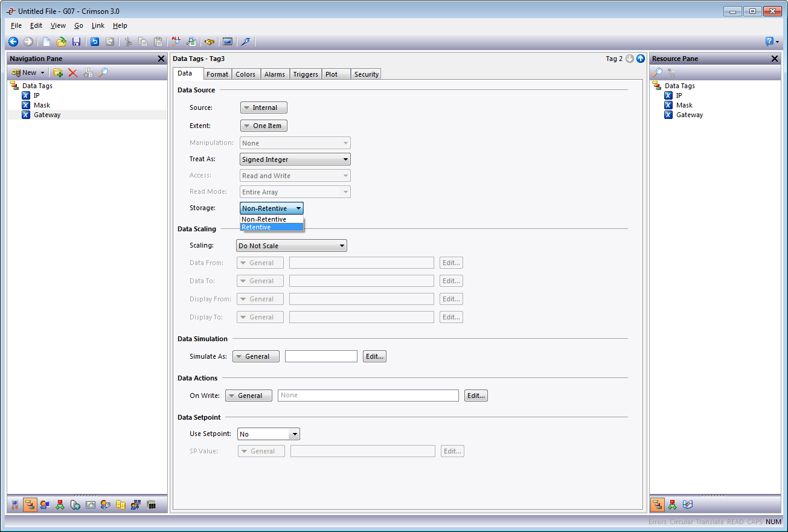Open the Treat As Signed Integer dropdown
The height and width of the screenshot is (532, 788).
click(295, 159)
